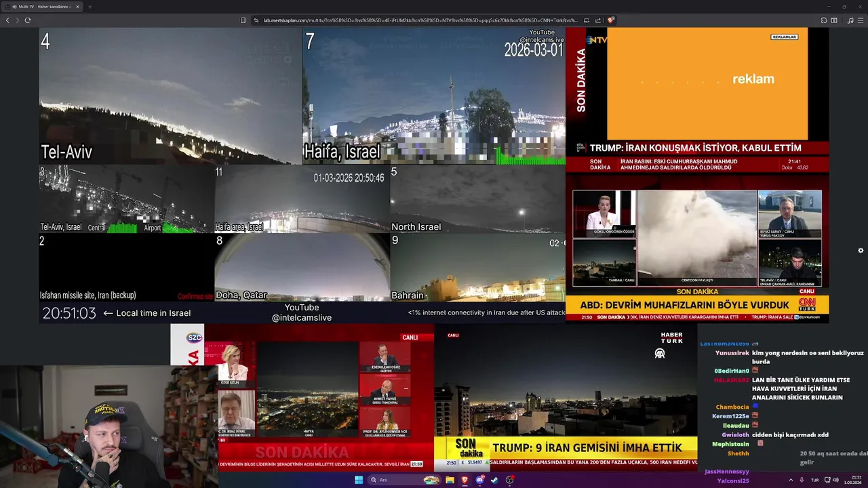Click the 'Local time in Israel' text

[x=153, y=313]
